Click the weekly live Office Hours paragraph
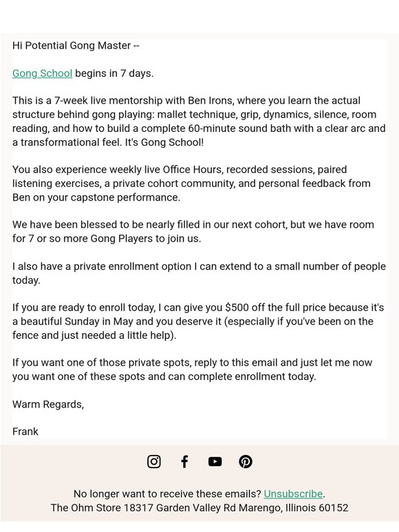This screenshot has width=399, height=532. click(191, 184)
